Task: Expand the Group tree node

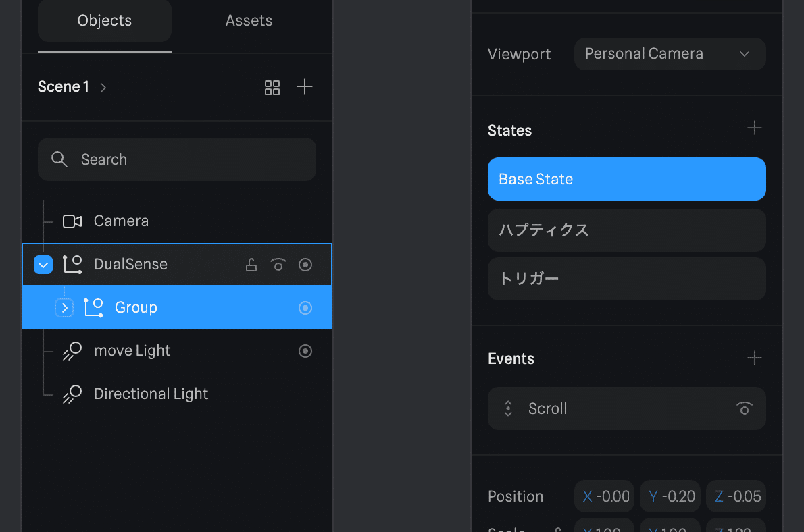Action: click(64, 308)
